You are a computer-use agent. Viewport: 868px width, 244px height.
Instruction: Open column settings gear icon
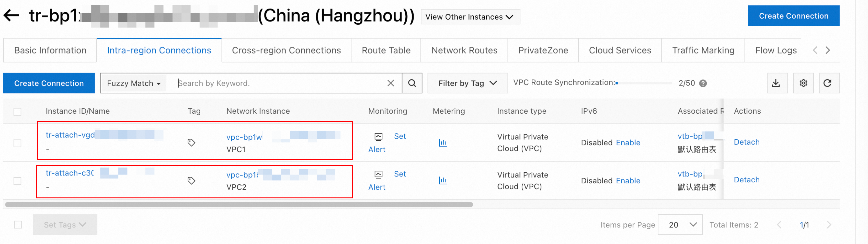[803, 83]
